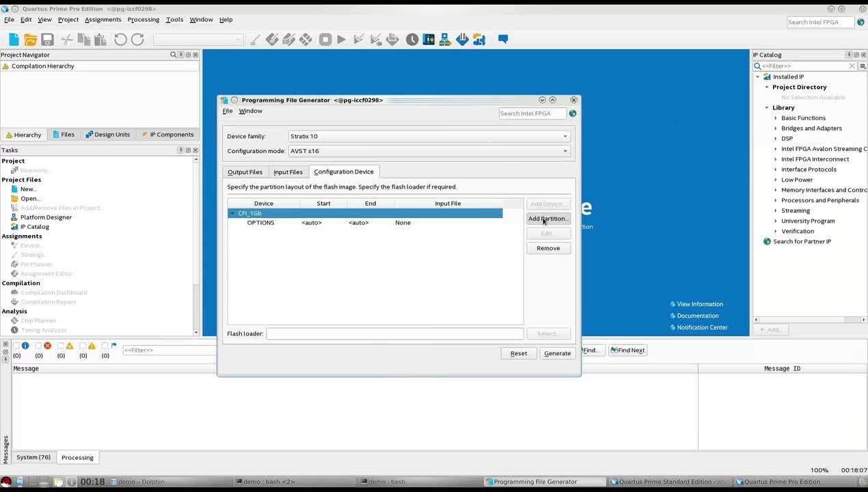Open the Device family dropdown
Image resolution: width=868 pixels, height=492 pixels.
tap(429, 136)
